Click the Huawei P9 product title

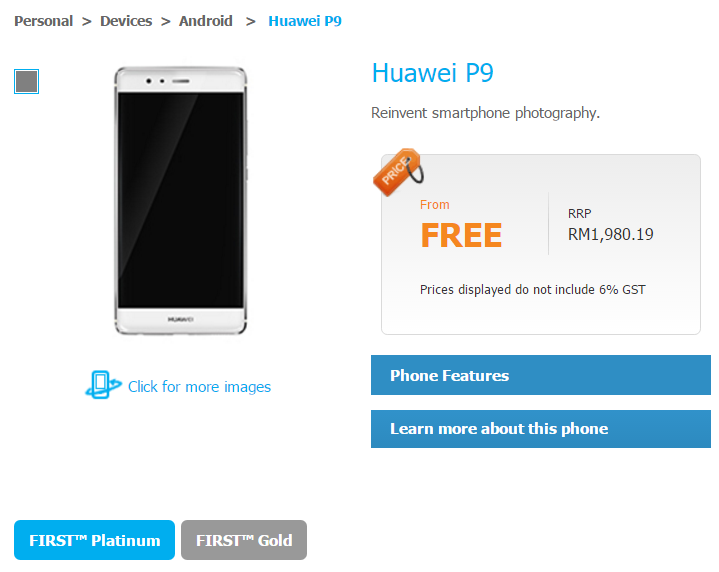tap(432, 73)
